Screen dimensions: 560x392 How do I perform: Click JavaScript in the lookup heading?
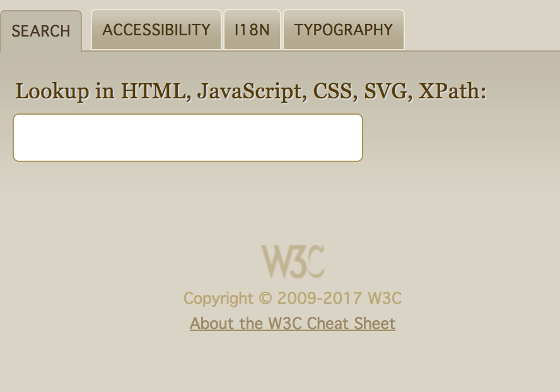[248, 91]
